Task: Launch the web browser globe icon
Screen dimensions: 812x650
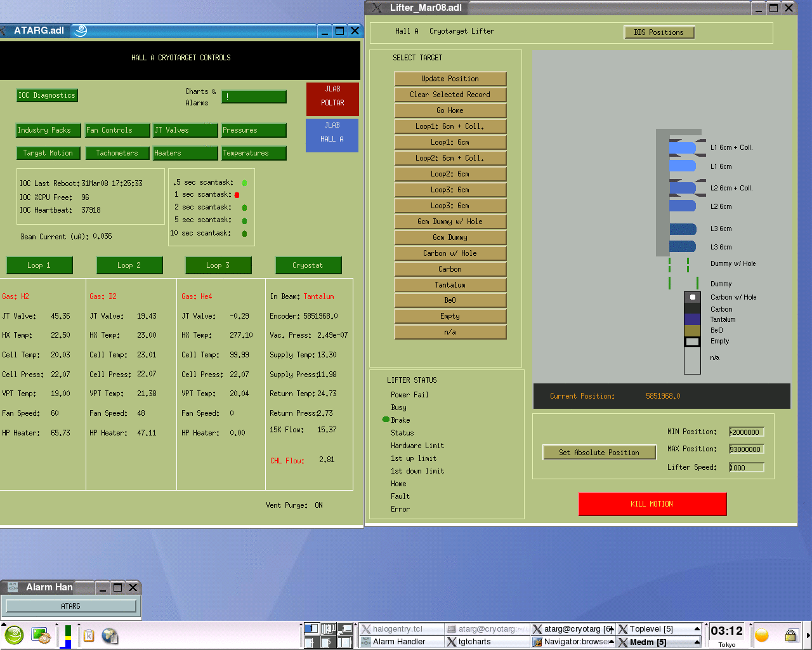Action: (110, 635)
